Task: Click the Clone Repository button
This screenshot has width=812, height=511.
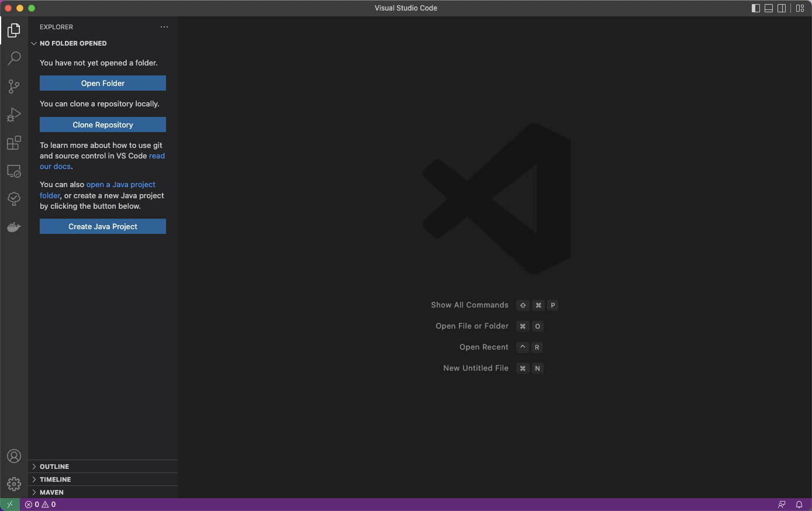Action: point(103,125)
